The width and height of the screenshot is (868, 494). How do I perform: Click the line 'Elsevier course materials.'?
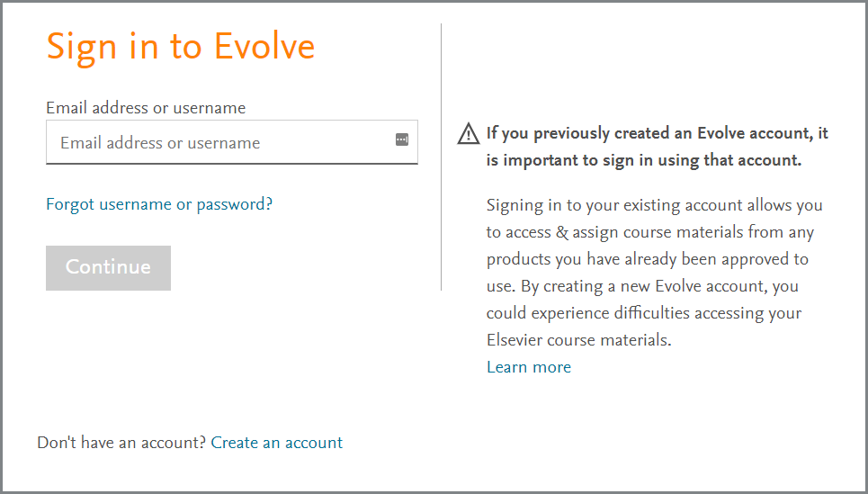click(578, 340)
